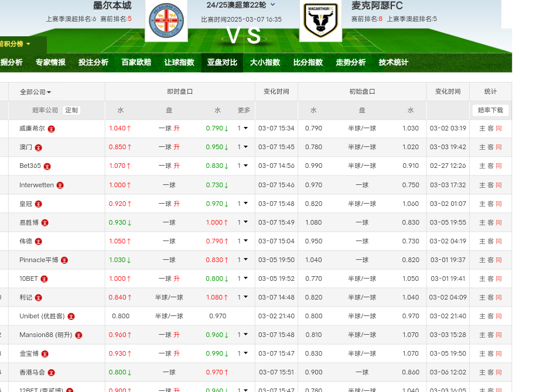This screenshot has height=392, width=550.
Task: Switch to 比分指数 tab
Action: click(308, 63)
